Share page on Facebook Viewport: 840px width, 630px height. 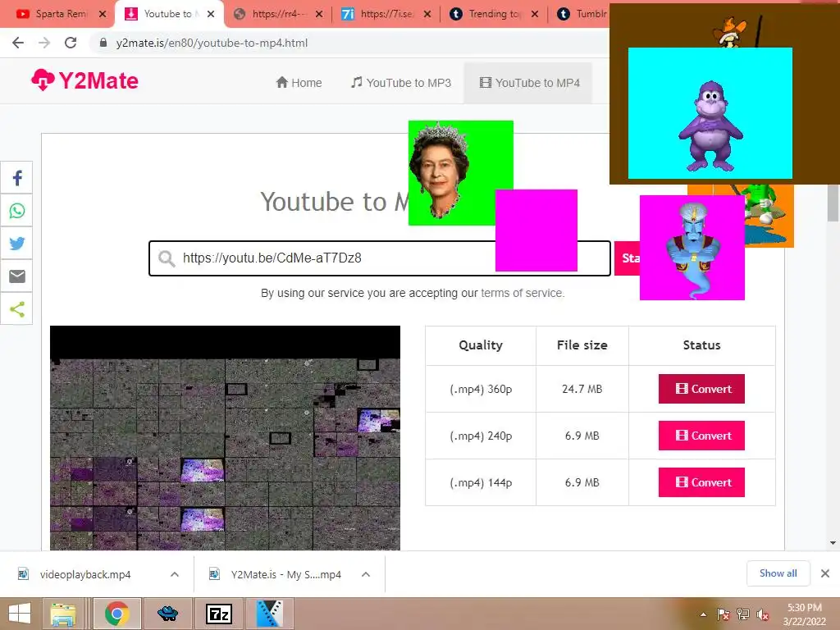tap(17, 178)
